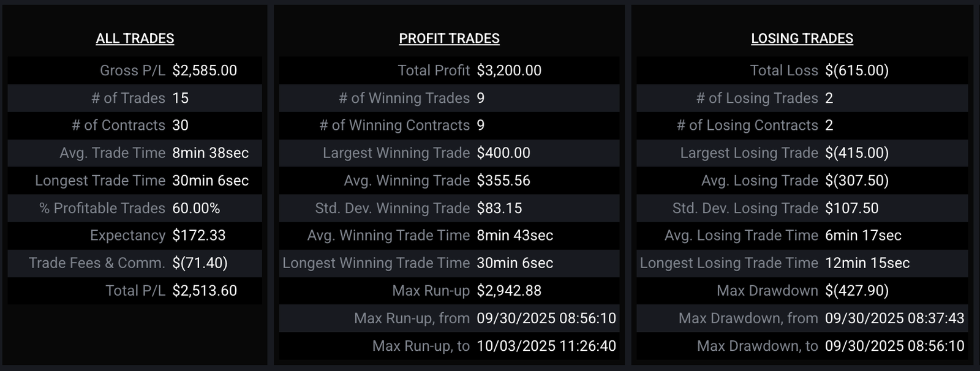This screenshot has height=371, width=980.
Task: Click the Std. Dev. Losing Trade $107.50 value
Action: pyautogui.click(x=851, y=208)
